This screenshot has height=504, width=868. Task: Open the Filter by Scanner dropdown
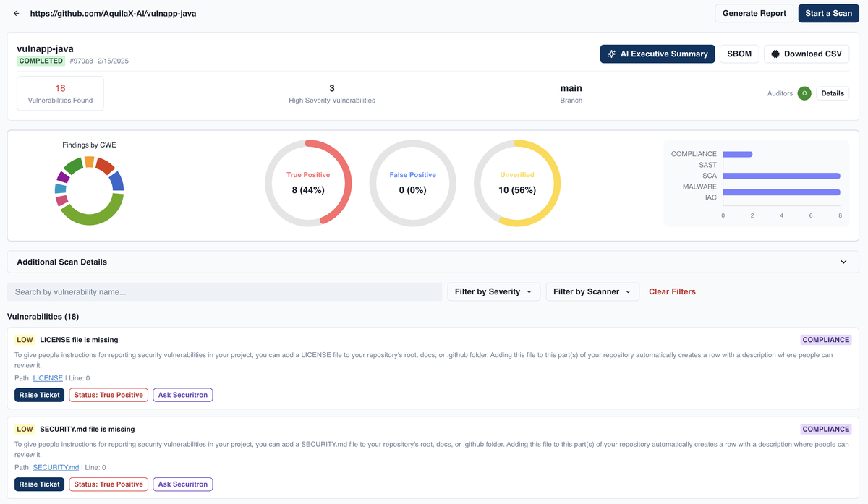592,291
